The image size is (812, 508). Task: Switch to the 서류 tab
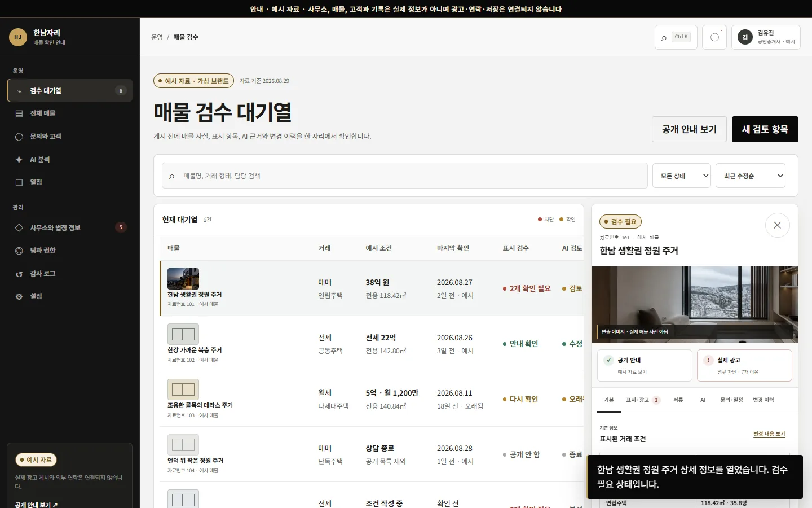click(x=678, y=400)
